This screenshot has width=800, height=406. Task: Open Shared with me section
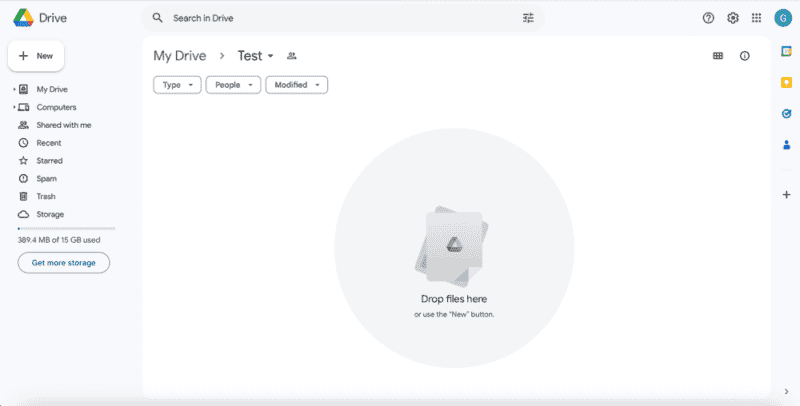click(x=64, y=125)
